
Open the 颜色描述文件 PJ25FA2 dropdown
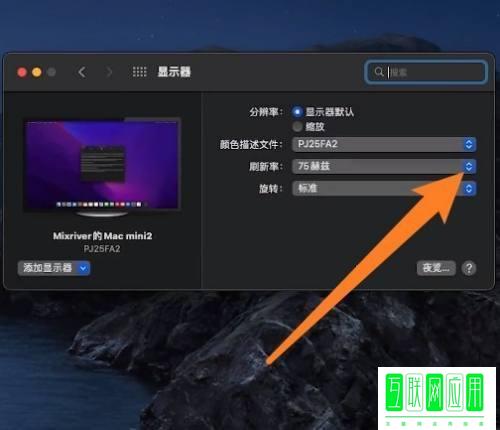pyautogui.click(x=384, y=144)
